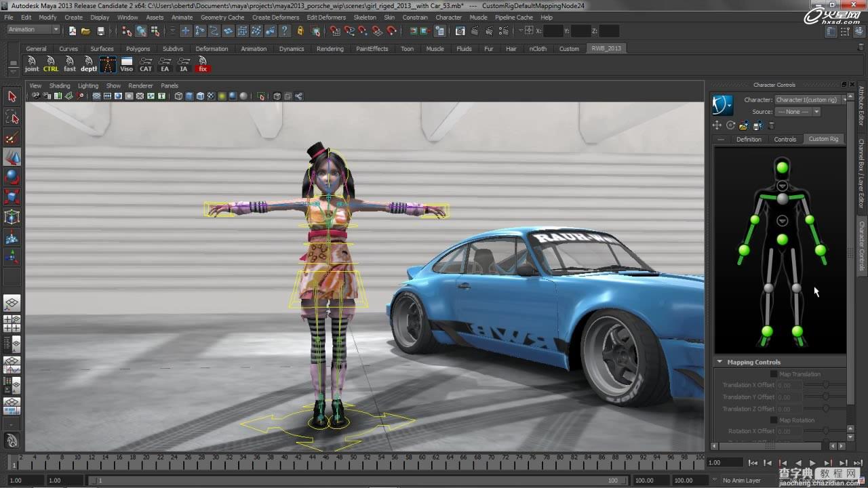Image resolution: width=868 pixels, height=488 pixels.
Task: Delete the character with the trash icon
Action: coord(771,125)
